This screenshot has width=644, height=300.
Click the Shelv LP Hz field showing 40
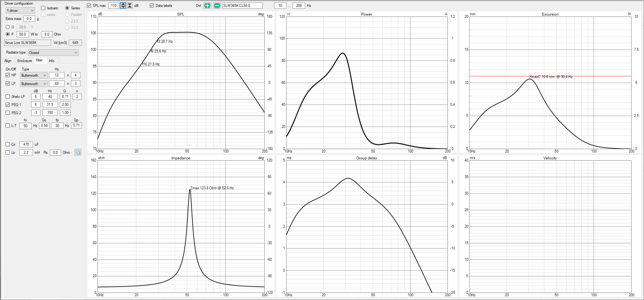(50, 97)
